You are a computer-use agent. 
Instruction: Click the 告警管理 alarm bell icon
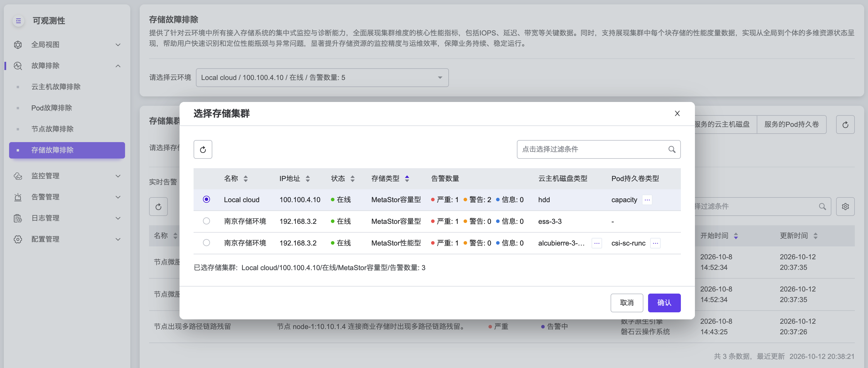(x=18, y=197)
